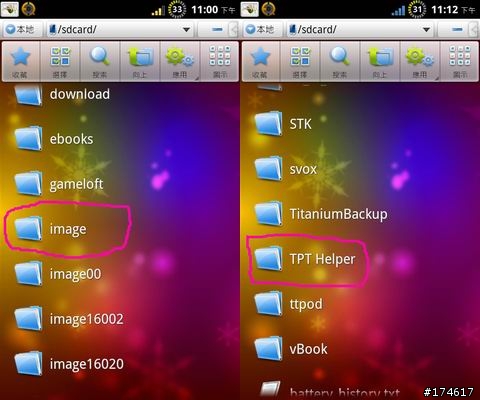Tap the blue minus button, right screenshot
The height and width of the screenshot is (400, 480).
457,30
